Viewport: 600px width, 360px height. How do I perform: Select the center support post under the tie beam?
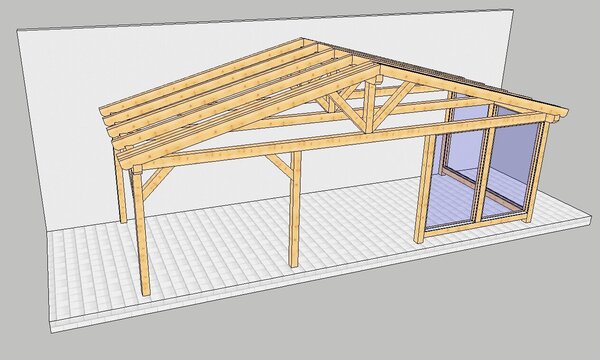(294, 209)
